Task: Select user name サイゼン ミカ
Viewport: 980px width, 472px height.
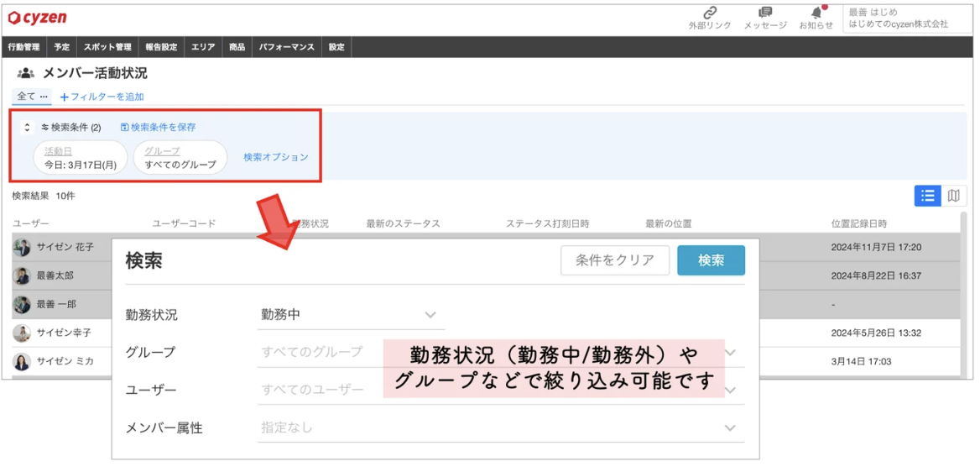Action: click(x=65, y=362)
